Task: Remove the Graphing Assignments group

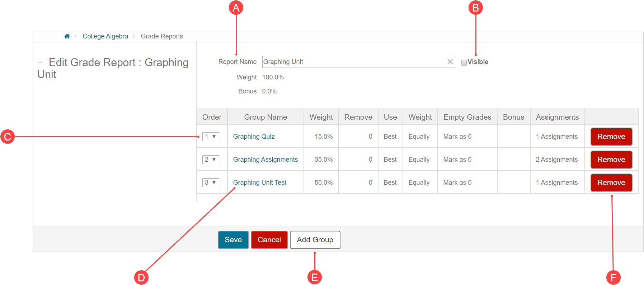Action: (611, 160)
